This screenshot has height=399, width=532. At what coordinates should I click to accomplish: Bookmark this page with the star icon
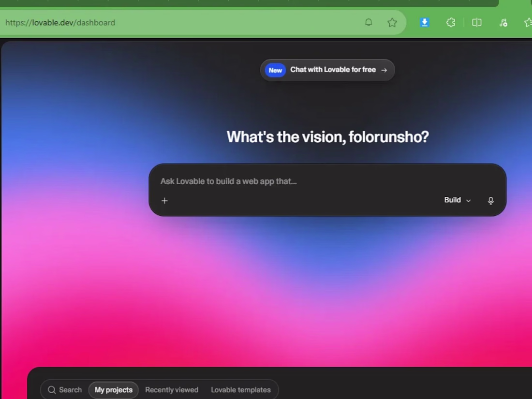[392, 22]
